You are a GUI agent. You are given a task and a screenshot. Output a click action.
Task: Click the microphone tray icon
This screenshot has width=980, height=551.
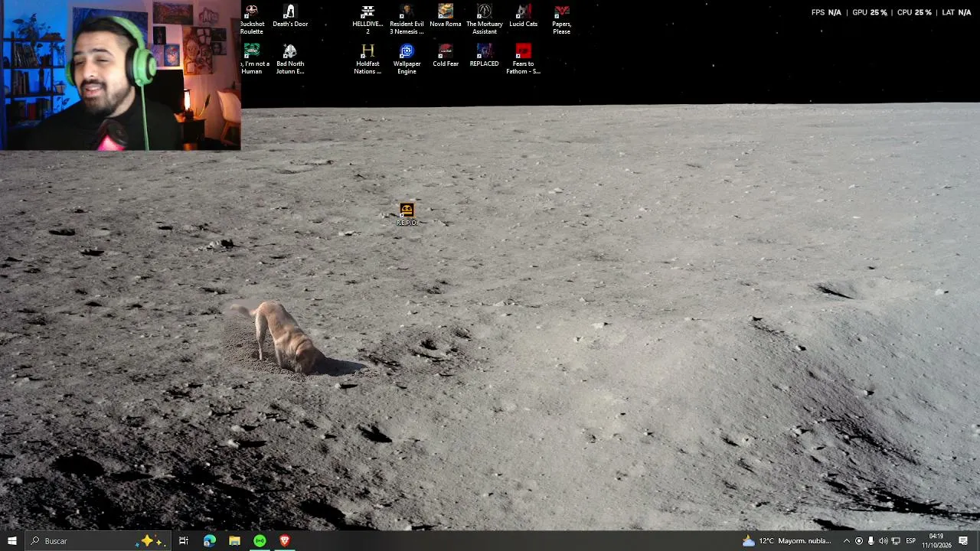coord(871,541)
